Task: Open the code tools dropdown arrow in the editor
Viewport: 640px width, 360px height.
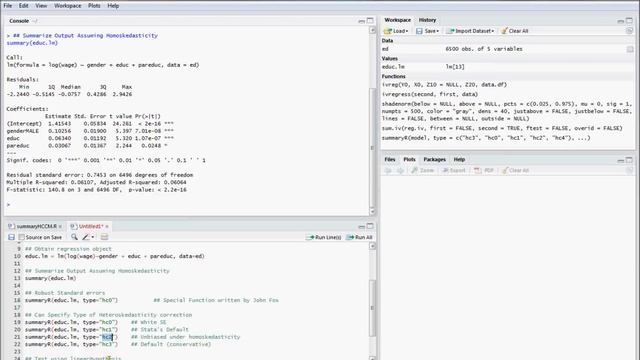Action: click(93, 237)
